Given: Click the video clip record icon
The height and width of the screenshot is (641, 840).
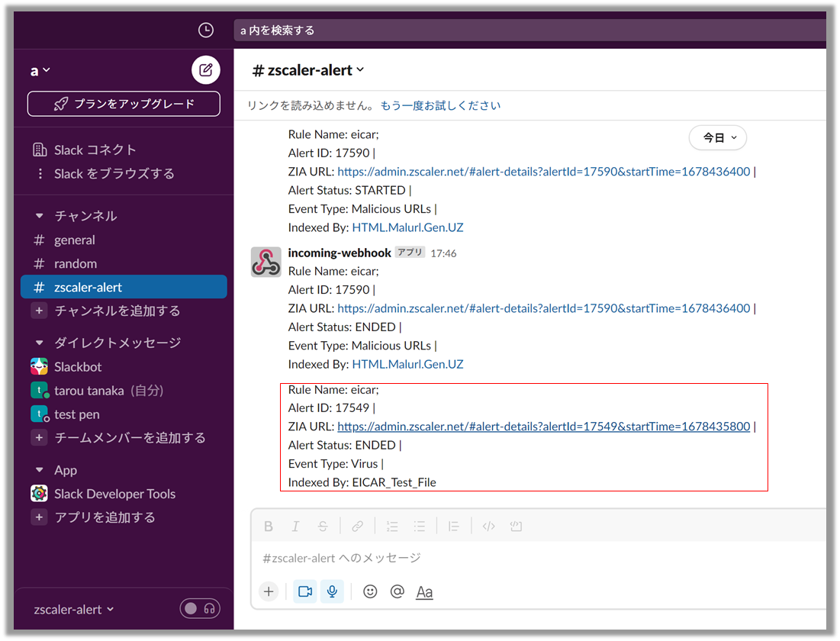Looking at the screenshot, I should coord(305,591).
